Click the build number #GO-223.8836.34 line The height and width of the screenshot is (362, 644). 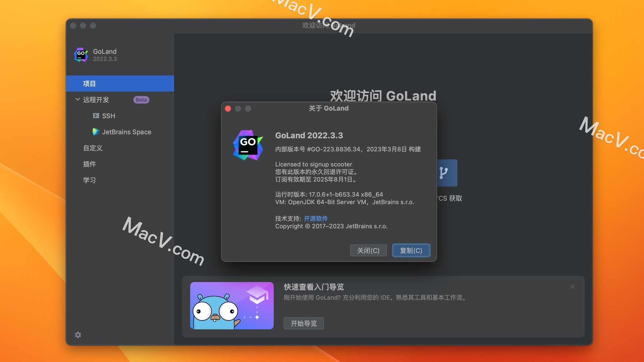click(x=348, y=149)
